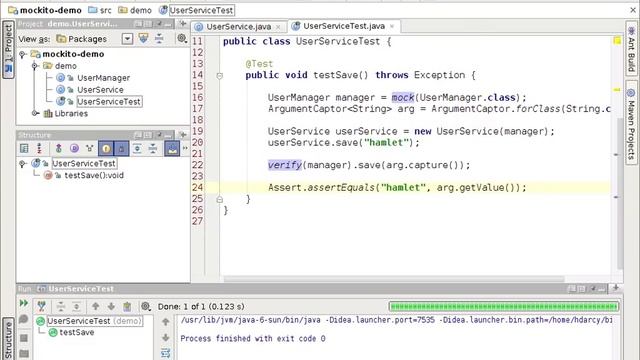Rerun tests with green double-arrow icon

pyautogui.click(x=24, y=303)
